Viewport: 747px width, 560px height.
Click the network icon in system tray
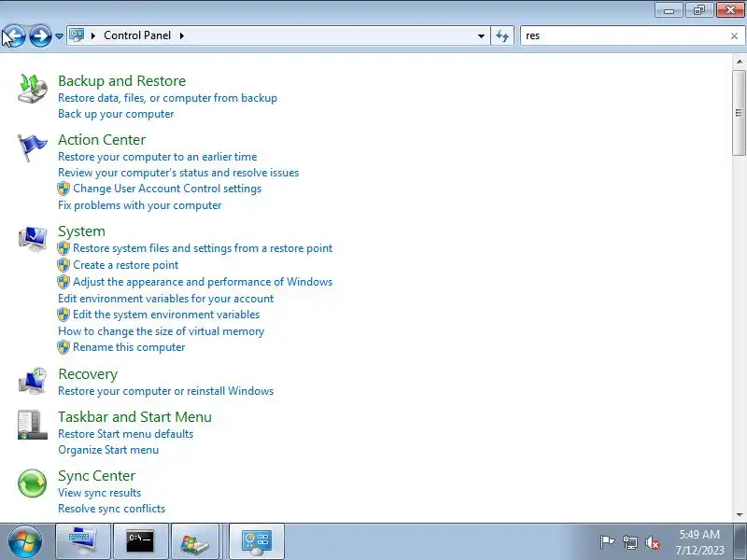(x=630, y=542)
